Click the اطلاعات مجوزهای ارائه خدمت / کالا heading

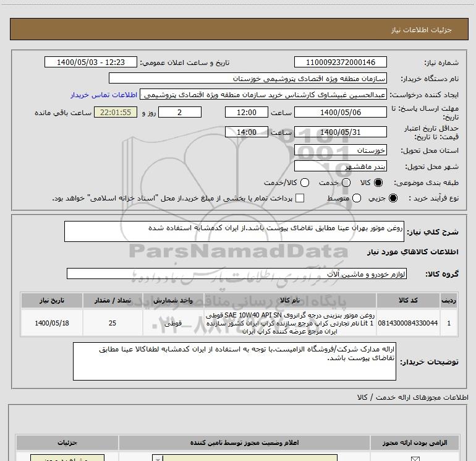click(x=412, y=397)
